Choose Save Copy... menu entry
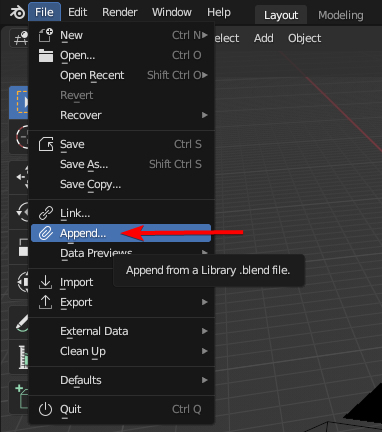 coord(121,184)
